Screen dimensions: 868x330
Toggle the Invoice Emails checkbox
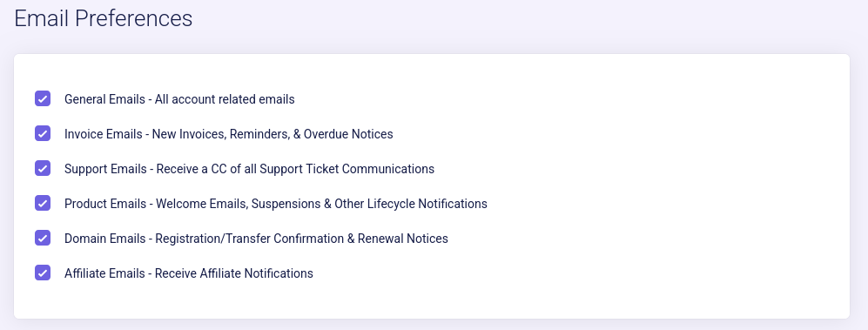pyautogui.click(x=43, y=133)
